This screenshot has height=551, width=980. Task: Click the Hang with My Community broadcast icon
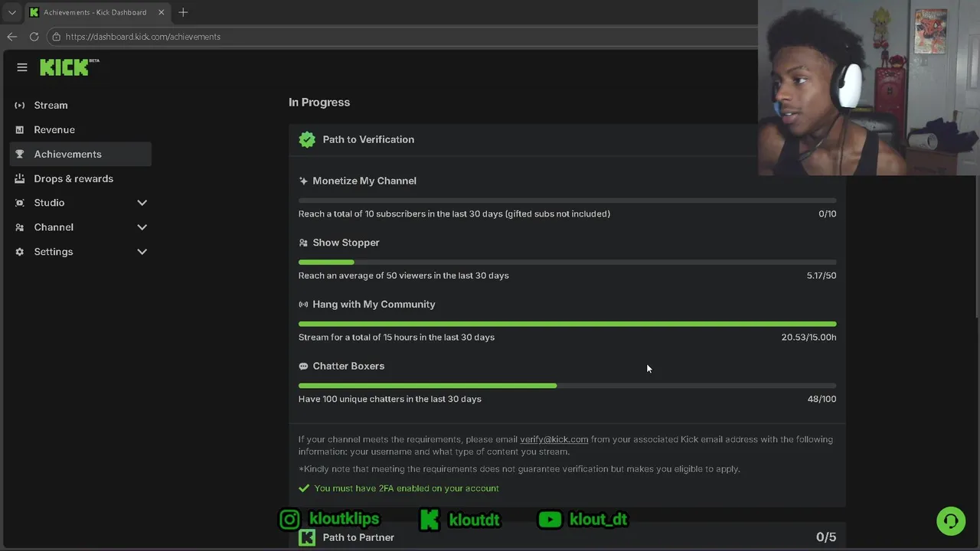(x=303, y=305)
